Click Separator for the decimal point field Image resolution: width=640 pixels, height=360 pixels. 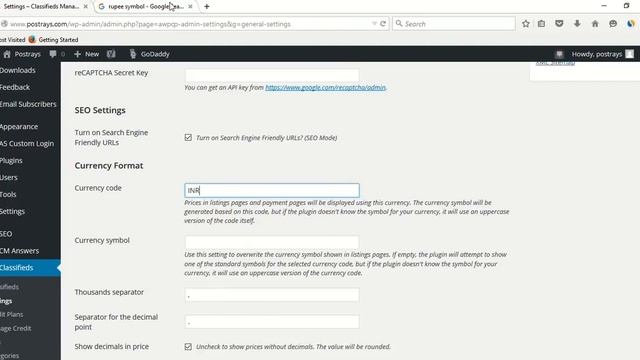click(272, 322)
